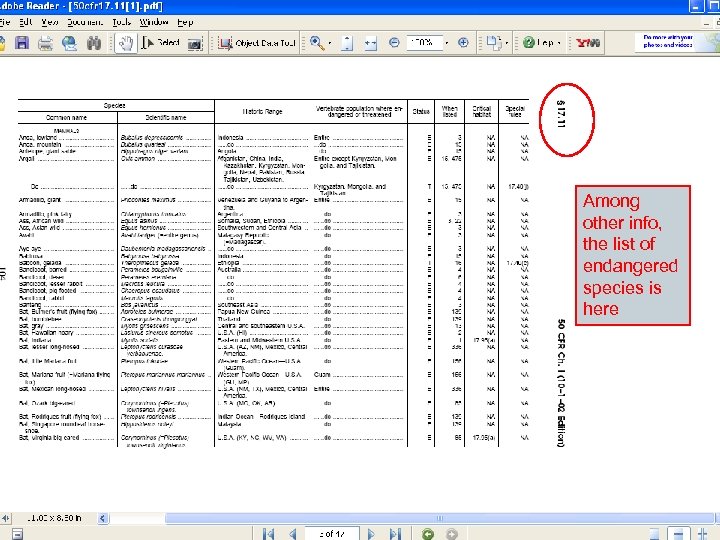Jump to the last page
Image resolution: width=720 pixels, height=540 pixels.
coord(395,534)
